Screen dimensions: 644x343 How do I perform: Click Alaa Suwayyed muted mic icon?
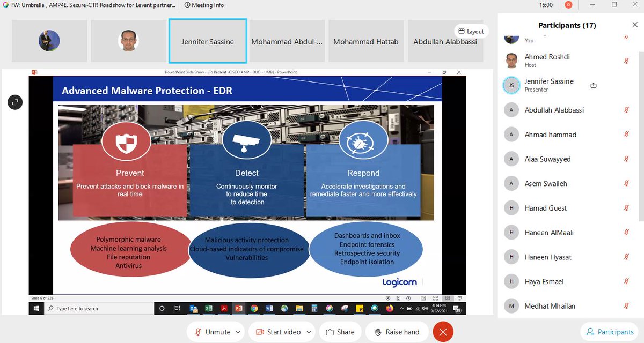[626, 159]
